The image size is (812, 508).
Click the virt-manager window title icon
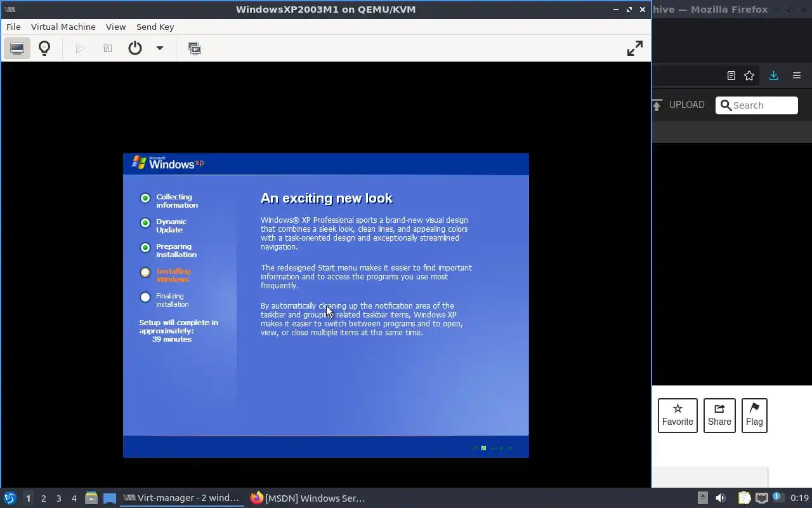pos(10,9)
